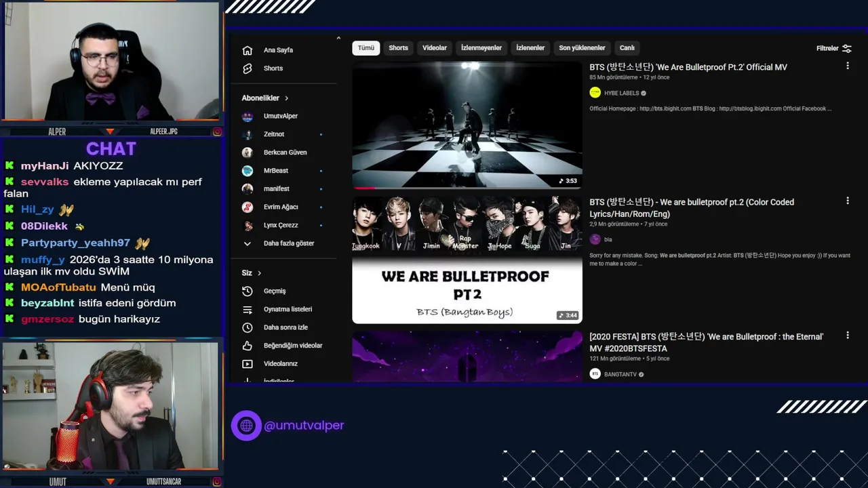Image resolution: width=868 pixels, height=488 pixels.
Task: Open UmutvAlper channel avatar in subscriptions
Action: click(x=248, y=116)
